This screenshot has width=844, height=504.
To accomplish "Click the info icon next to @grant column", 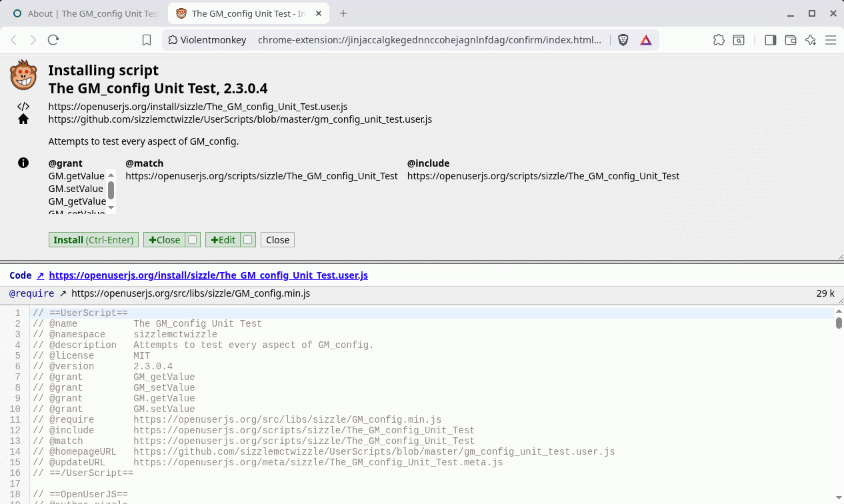I will [23, 163].
